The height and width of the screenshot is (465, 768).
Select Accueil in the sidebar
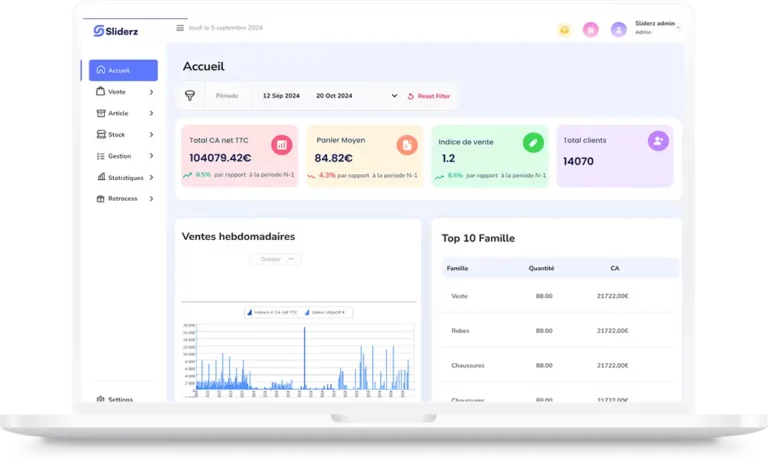pos(123,70)
